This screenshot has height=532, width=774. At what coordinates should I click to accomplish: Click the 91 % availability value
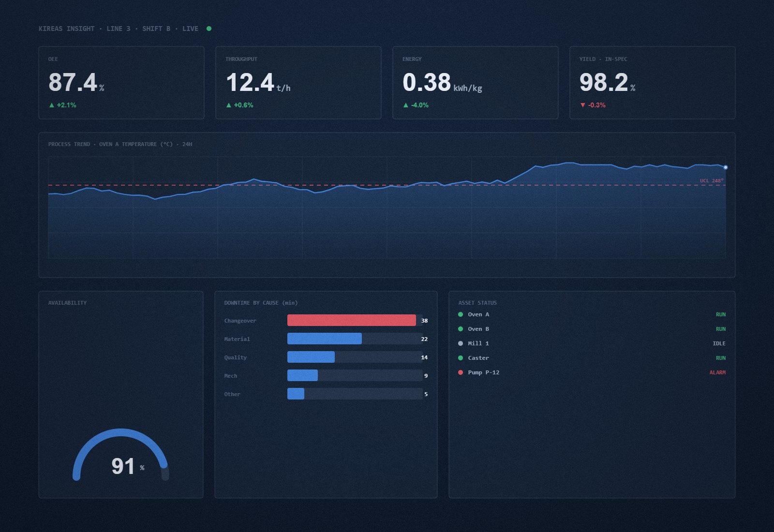(128, 466)
